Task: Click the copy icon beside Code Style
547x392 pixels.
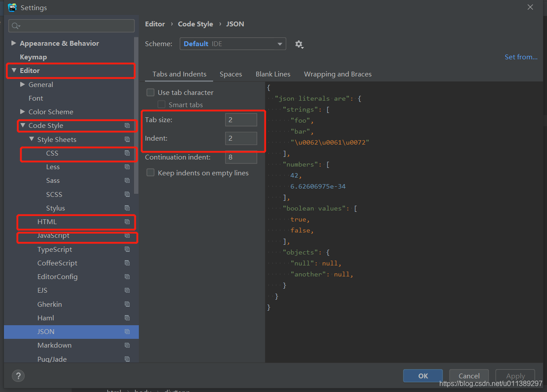Action: click(127, 126)
